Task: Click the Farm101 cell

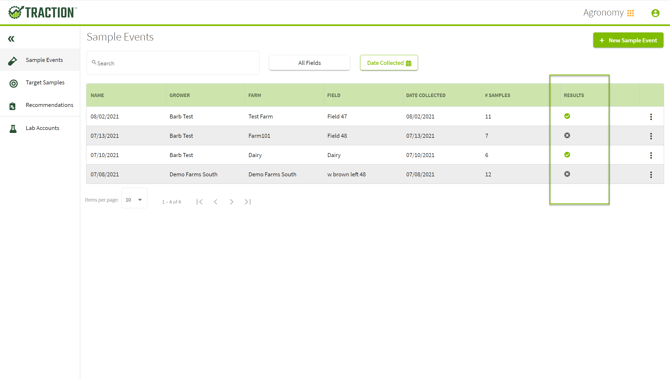Action: coord(259,135)
